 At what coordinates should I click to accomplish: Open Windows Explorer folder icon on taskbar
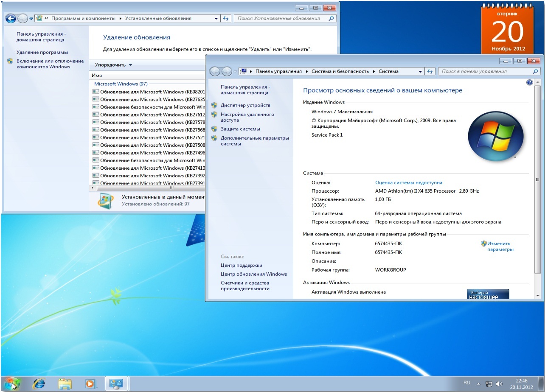(x=65, y=384)
